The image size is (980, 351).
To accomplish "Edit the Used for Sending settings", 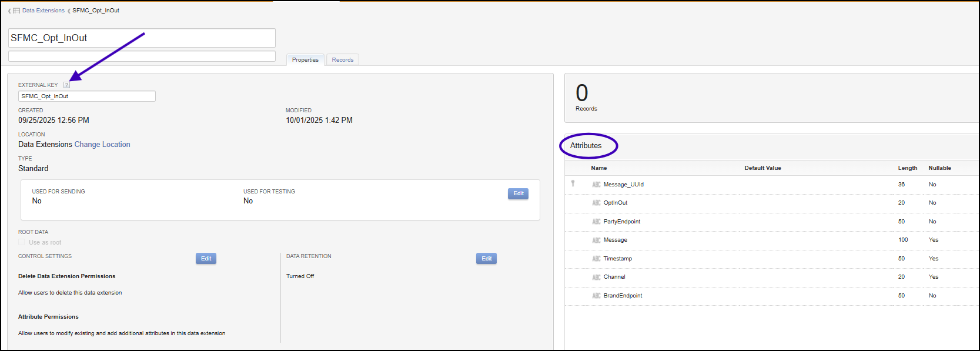I will pyautogui.click(x=518, y=193).
